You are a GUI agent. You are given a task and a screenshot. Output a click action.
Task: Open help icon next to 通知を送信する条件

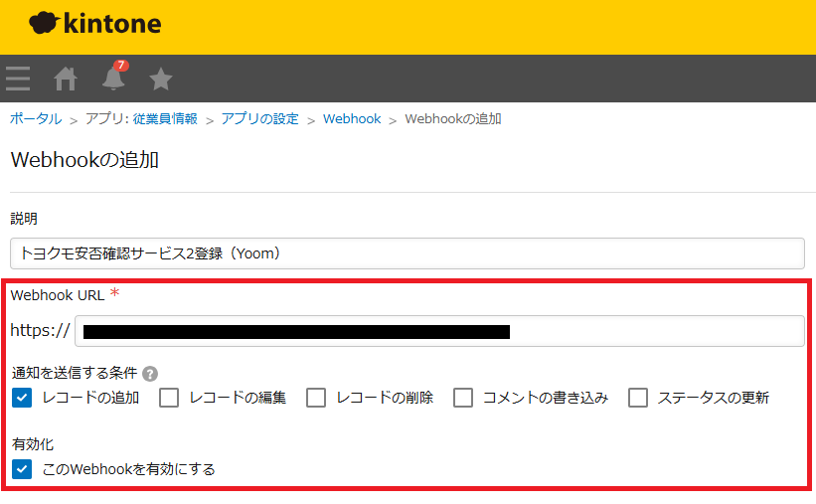[x=150, y=374]
